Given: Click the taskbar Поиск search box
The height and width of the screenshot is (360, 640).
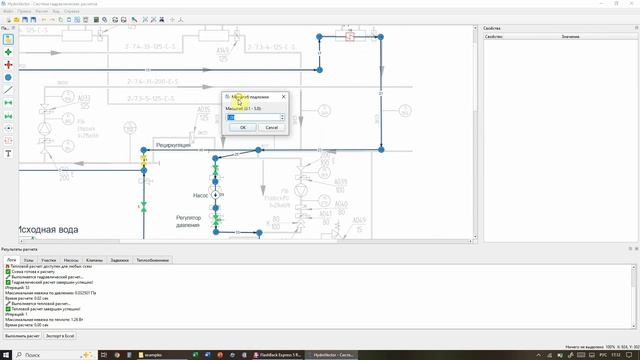Looking at the screenshot, I should pos(55,355).
